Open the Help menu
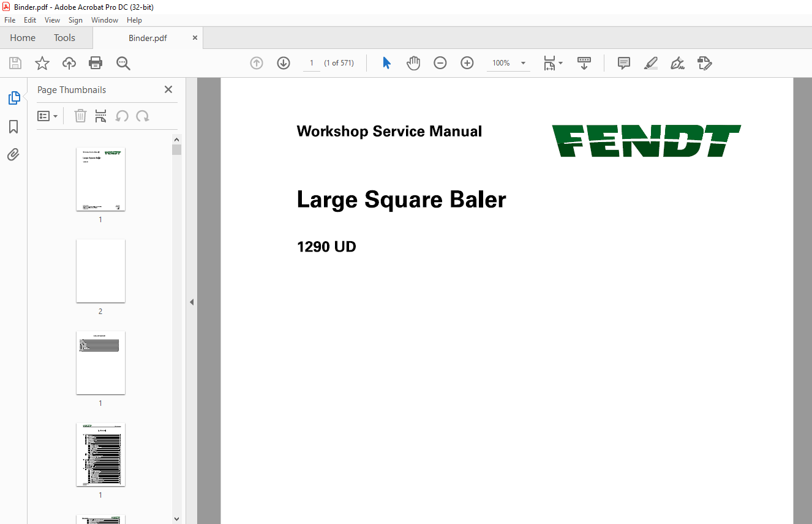This screenshot has height=524, width=812. point(134,20)
